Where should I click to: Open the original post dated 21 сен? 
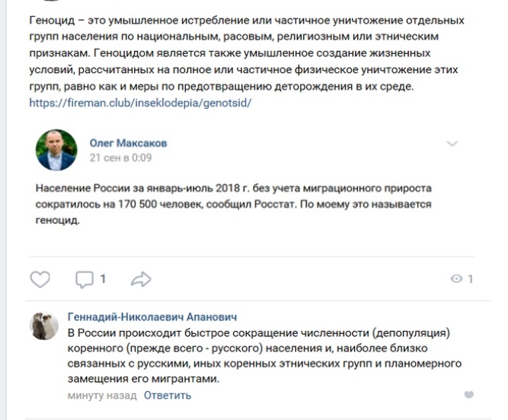pyautogui.click(x=120, y=158)
